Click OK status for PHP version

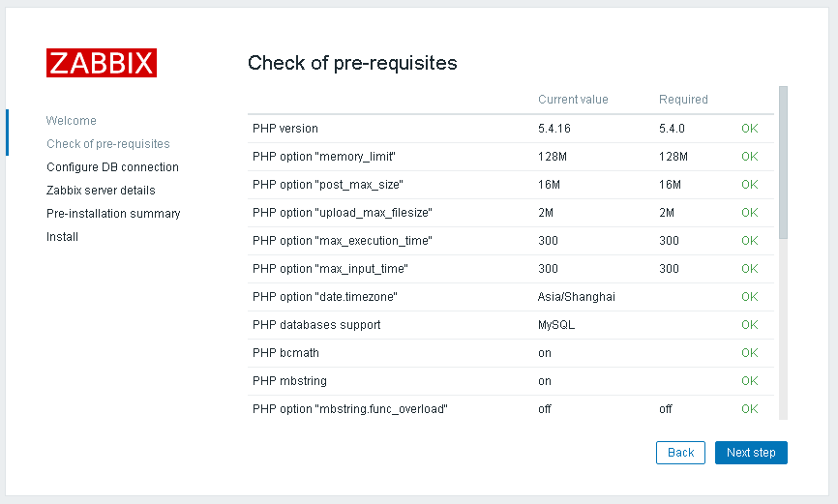750,129
